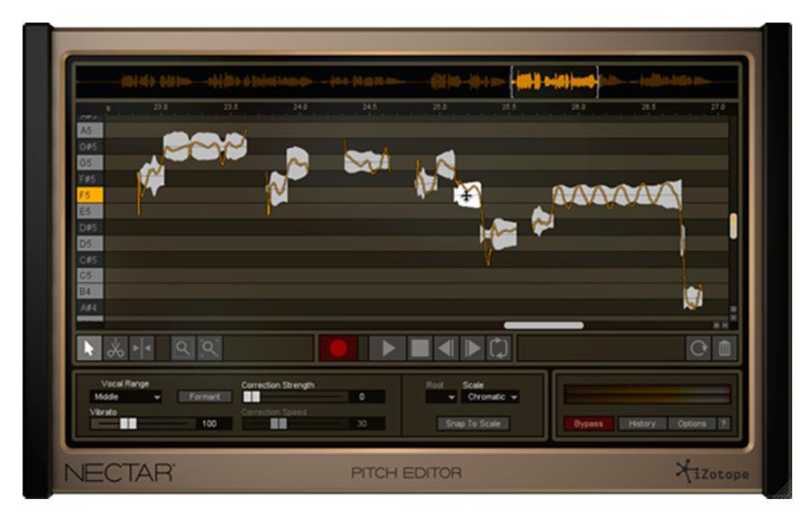Screen dimensions: 812x527
Task: Click the C#5 piano key
Action: [90, 260]
